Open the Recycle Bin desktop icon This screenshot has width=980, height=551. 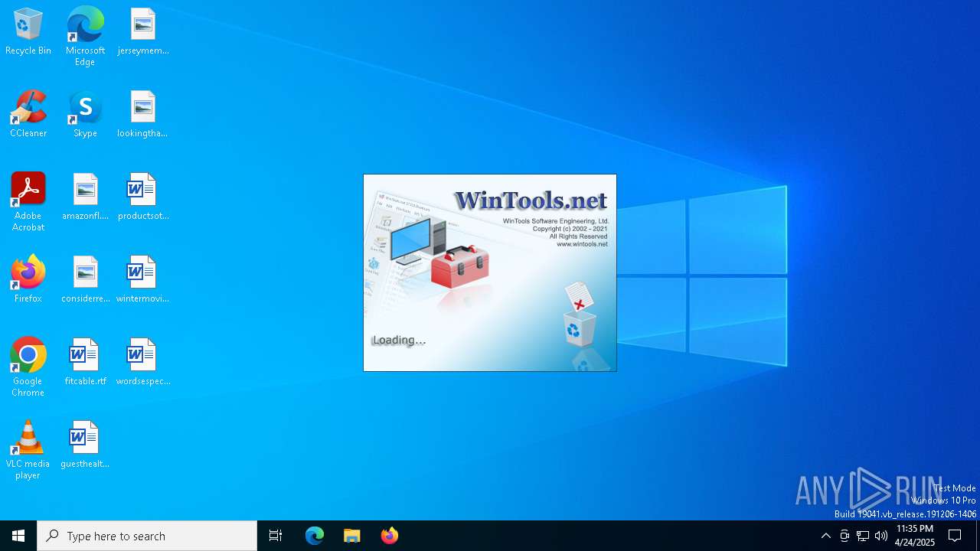pos(28,32)
